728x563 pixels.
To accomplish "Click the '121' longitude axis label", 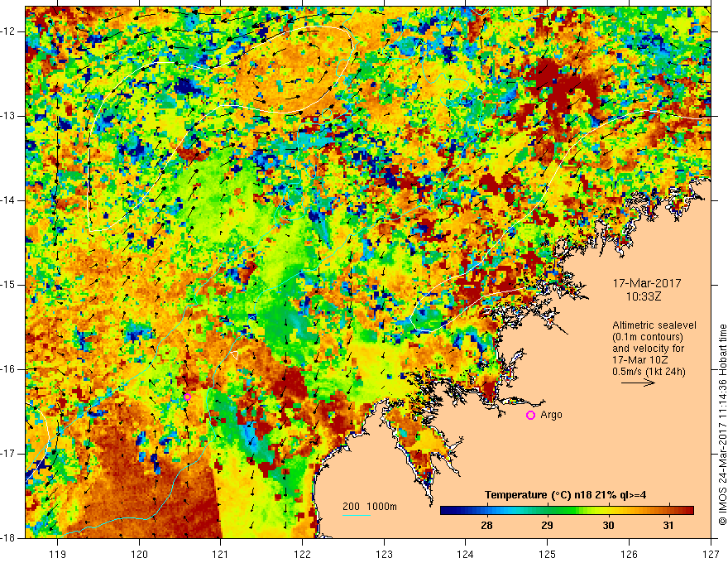I will (x=221, y=554).
